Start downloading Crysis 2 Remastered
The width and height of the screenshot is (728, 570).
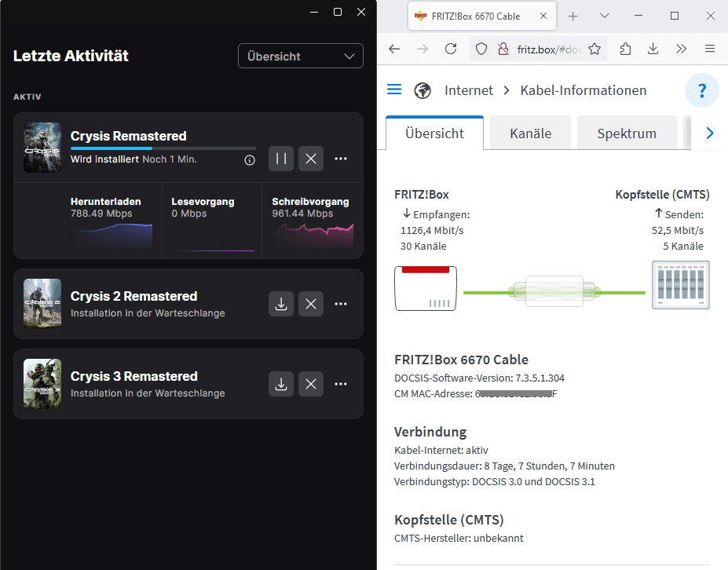(281, 304)
